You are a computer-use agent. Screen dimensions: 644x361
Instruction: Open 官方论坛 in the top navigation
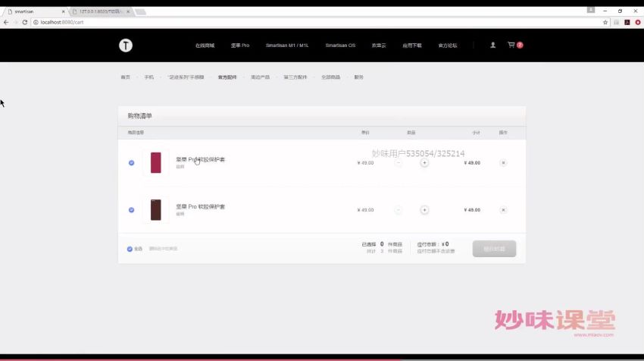click(448, 46)
